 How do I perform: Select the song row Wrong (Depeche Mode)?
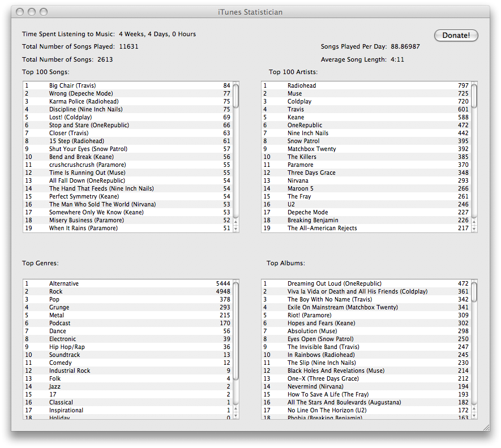(128, 93)
